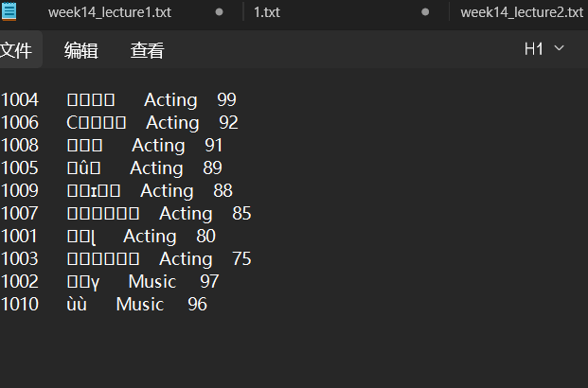This screenshot has height=388, width=588.
Task: Open the 文件 (File) menu
Action: [15, 50]
